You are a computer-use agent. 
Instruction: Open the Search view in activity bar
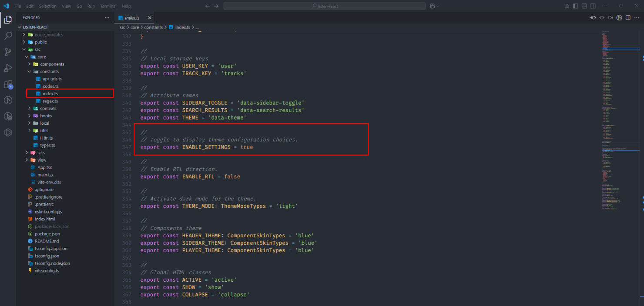(x=8, y=36)
